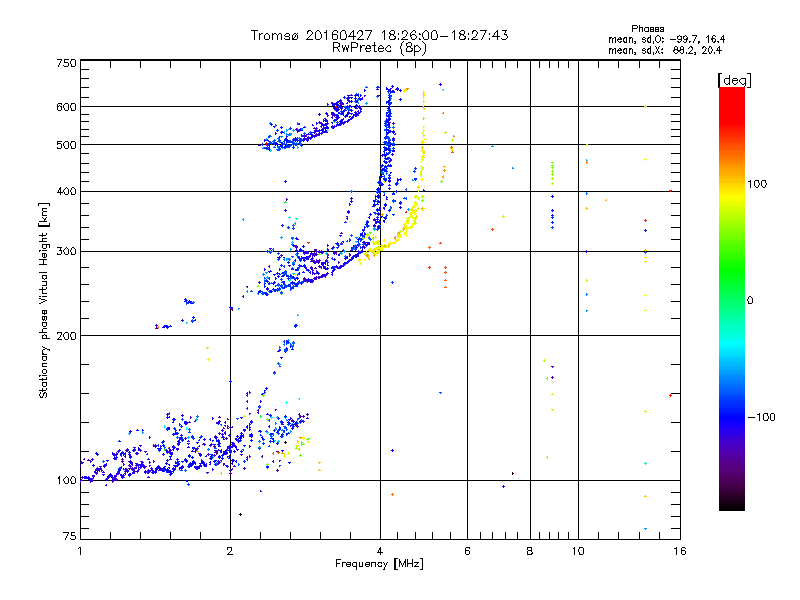This screenshot has width=800, height=600.
Task: Click the '300' y-axis tick label
Action: pyautogui.click(x=66, y=251)
